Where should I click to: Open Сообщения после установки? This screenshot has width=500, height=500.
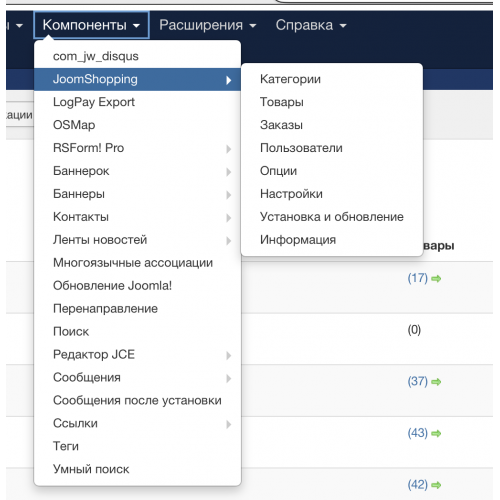(x=137, y=401)
